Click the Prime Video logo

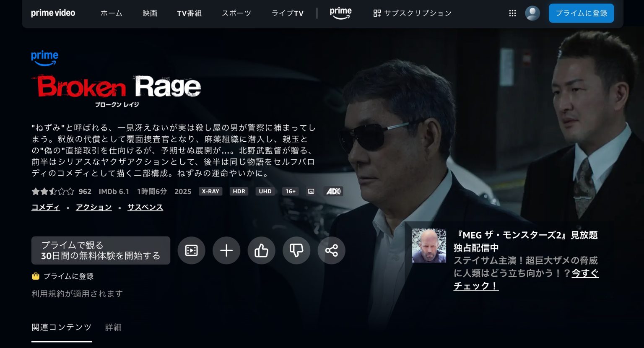(x=53, y=13)
